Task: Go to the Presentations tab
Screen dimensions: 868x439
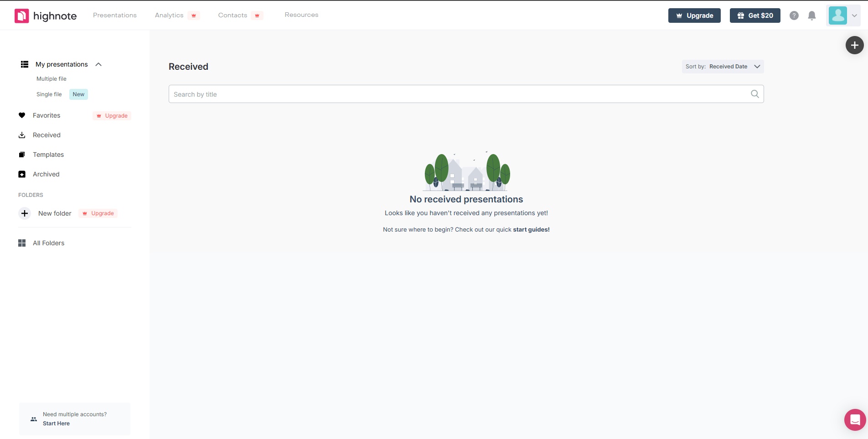Action: [x=115, y=15]
